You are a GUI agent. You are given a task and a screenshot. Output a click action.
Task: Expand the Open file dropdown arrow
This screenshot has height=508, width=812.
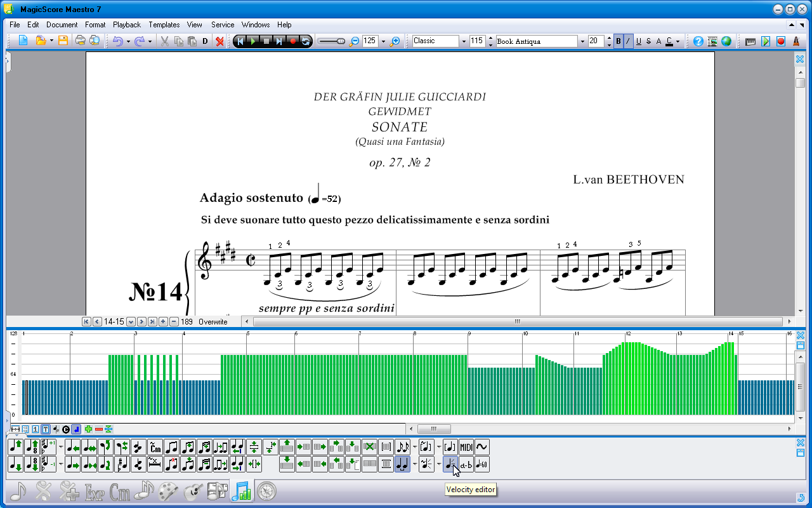point(51,41)
